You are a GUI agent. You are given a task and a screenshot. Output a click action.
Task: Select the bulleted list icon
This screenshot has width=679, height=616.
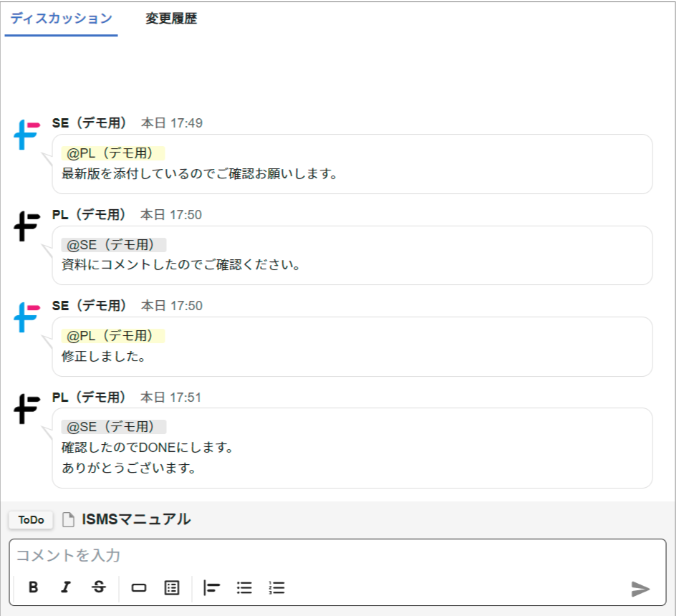[x=244, y=587]
